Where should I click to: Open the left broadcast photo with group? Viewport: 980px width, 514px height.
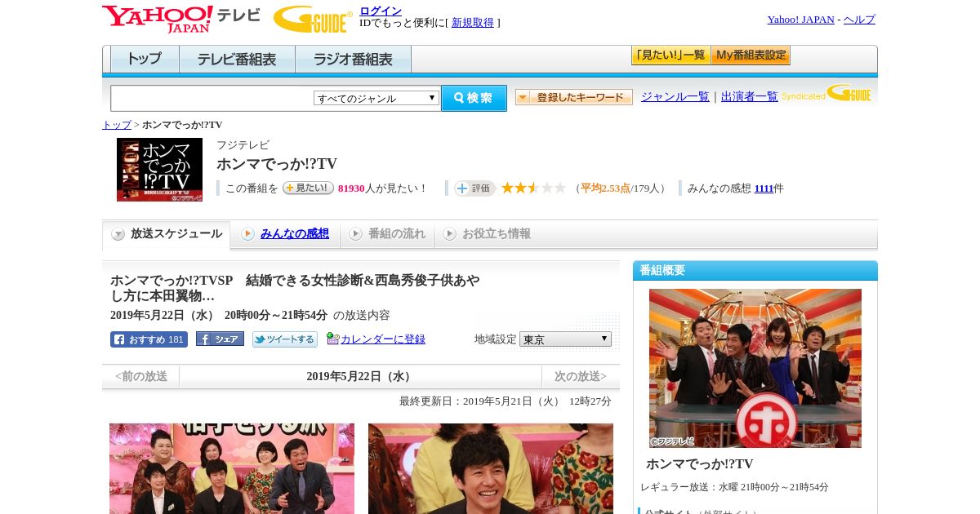coord(232,468)
